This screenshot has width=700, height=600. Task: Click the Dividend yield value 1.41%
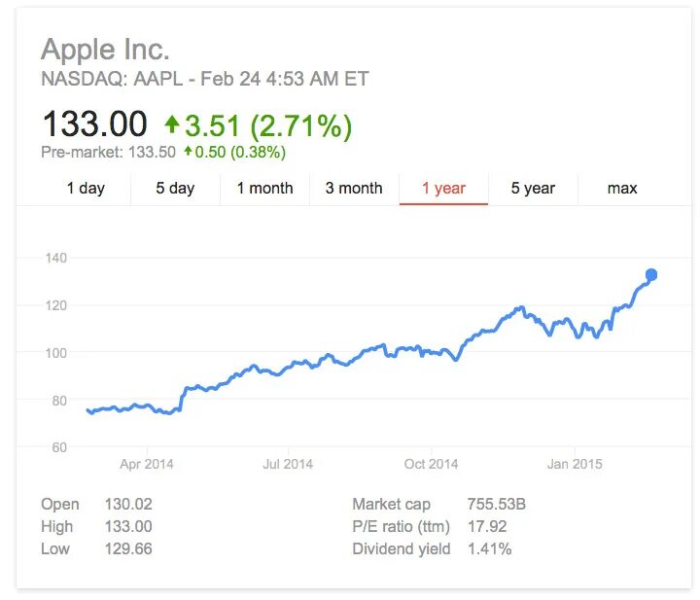[489, 548]
